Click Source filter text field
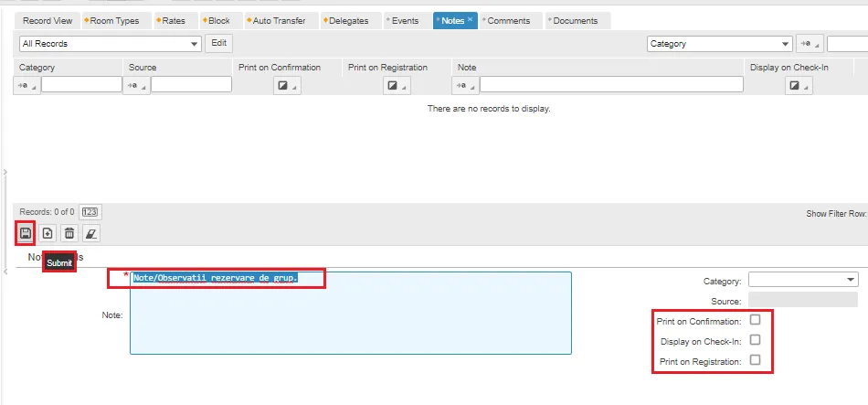 point(192,84)
